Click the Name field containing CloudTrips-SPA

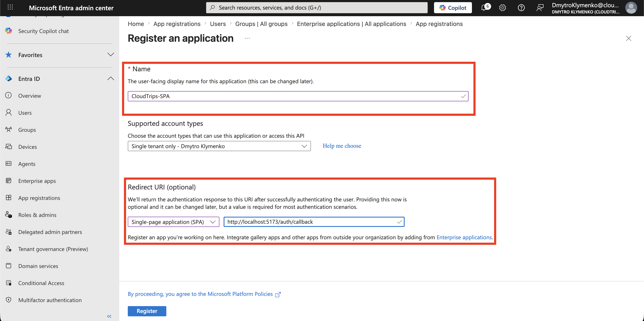[x=298, y=96]
